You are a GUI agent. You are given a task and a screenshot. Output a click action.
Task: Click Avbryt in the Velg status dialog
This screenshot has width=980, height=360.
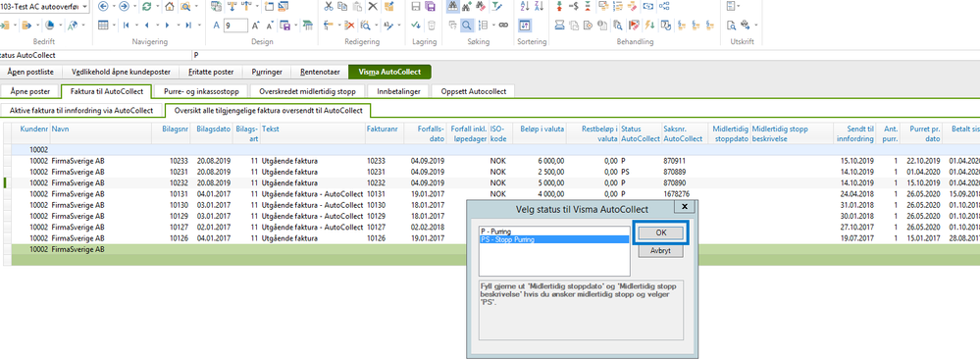pos(660,250)
